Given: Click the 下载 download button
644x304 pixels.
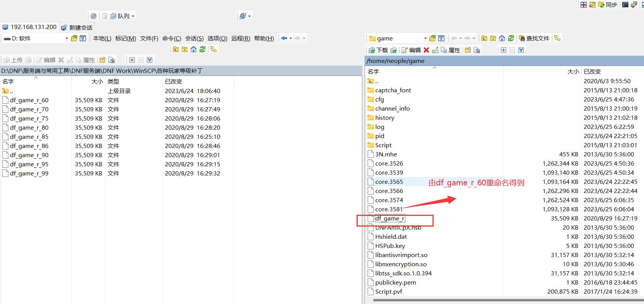Looking at the screenshot, I should [378, 50].
